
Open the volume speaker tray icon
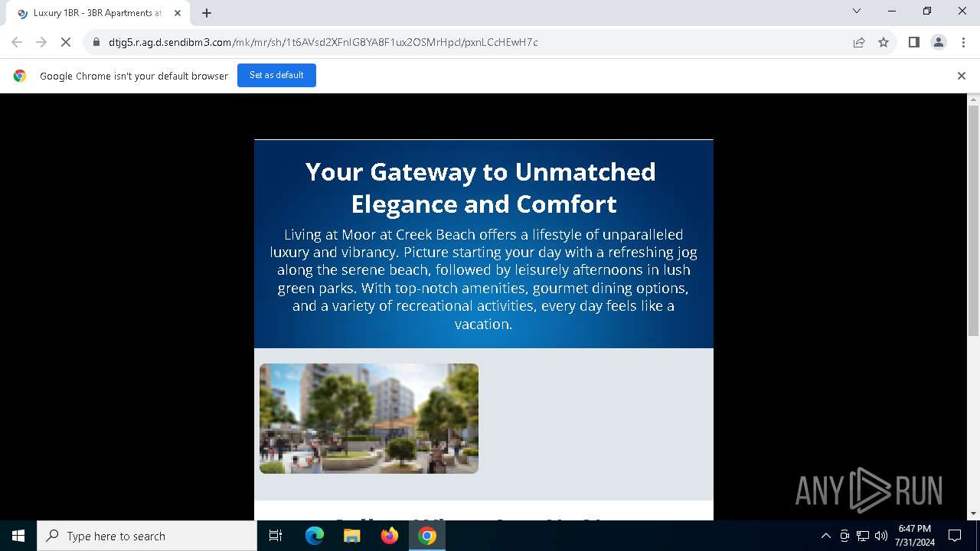881,536
